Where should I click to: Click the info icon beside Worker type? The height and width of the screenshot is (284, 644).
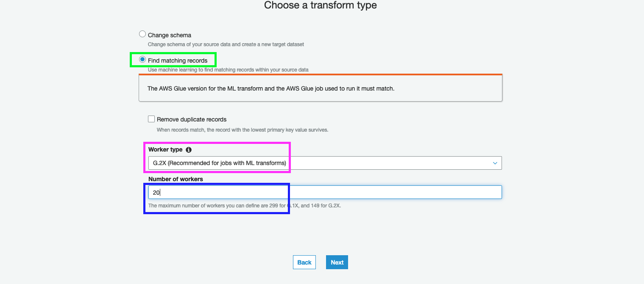[x=189, y=150]
